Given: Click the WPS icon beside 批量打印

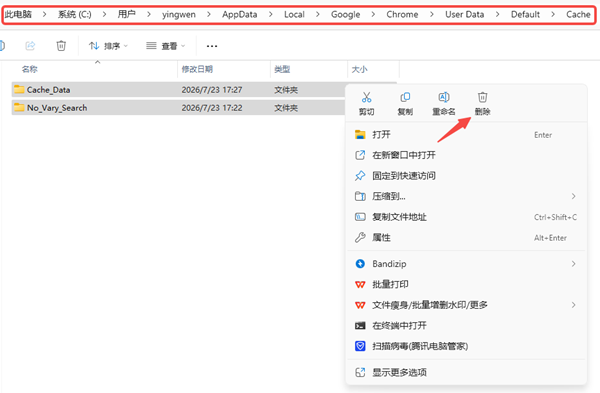Looking at the screenshot, I should pos(360,284).
